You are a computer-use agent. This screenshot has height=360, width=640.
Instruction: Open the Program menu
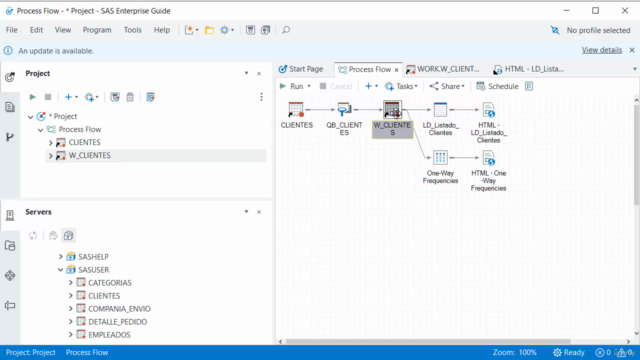point(97,30)
